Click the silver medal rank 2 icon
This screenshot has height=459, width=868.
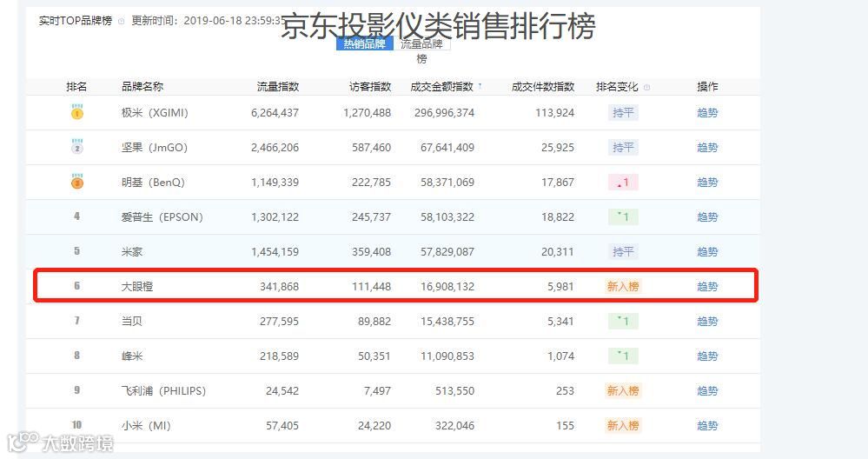coord(77,147)
